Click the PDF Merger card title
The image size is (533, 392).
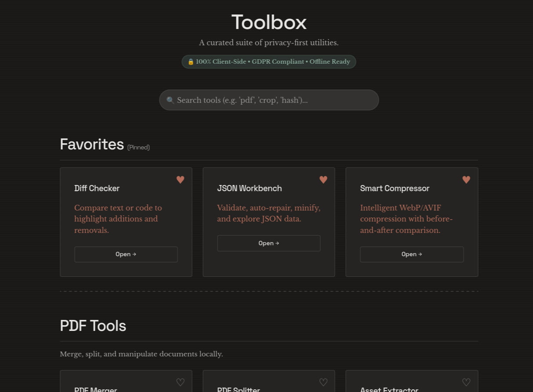(95, 388)
